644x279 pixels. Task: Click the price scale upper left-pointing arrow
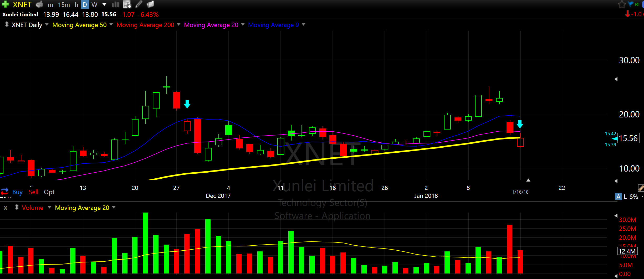tap(616, 79)
